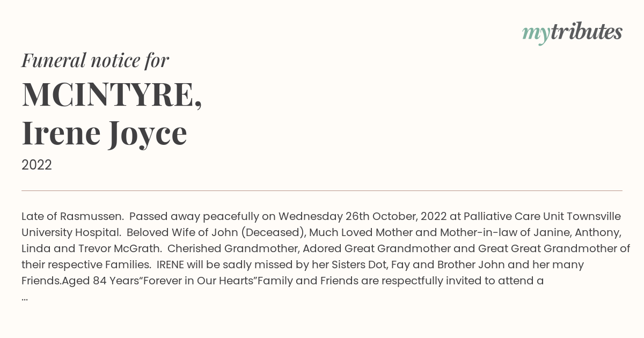Select "Palliative Care Unit Townsville" text
This screenshot has width=644, height=338.
tap(542, 217)
